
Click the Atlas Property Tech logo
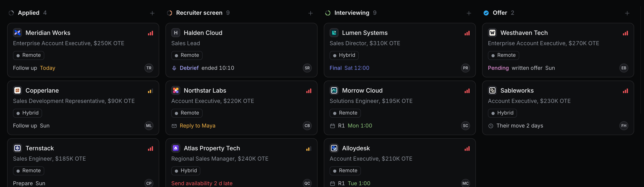point(176,148)
